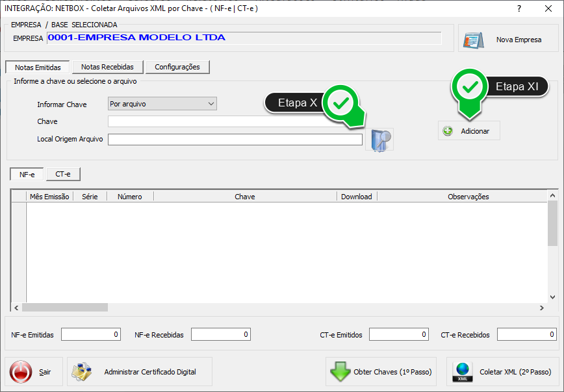564x392 pixels.
Task: Select the NF-e tab
Action: (x=27, y=175)
